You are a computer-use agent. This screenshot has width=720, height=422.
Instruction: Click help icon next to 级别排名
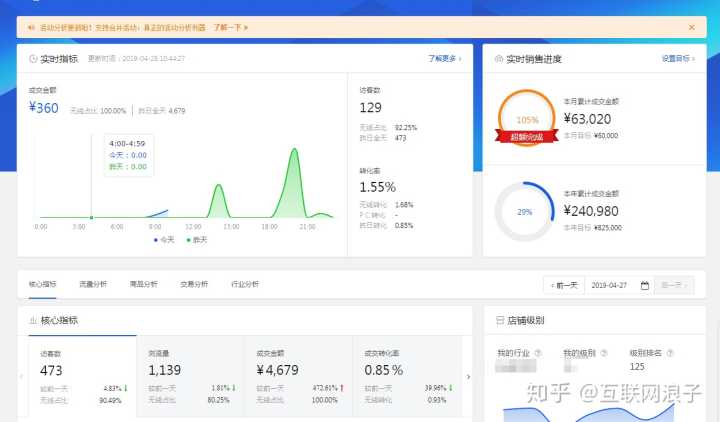tap(669, 353)
